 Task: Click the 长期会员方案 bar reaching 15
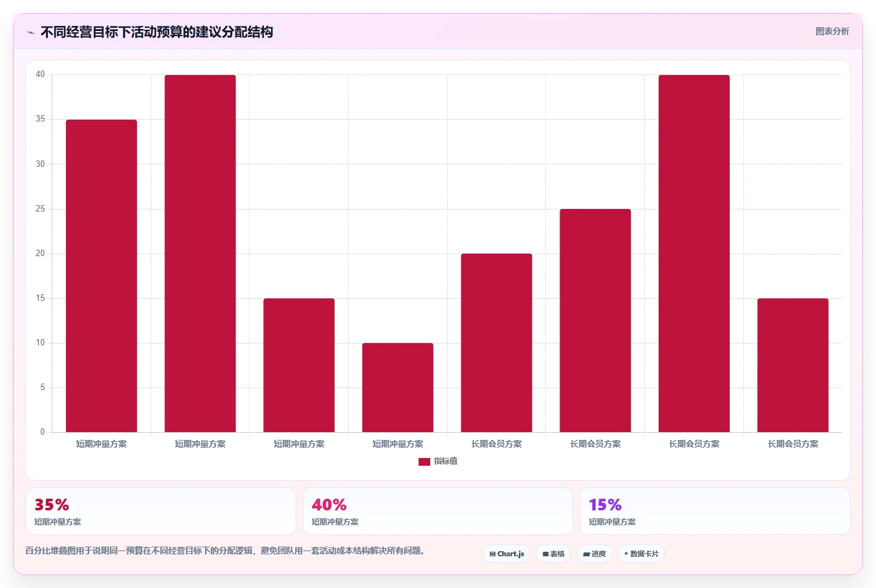(793, 365)
